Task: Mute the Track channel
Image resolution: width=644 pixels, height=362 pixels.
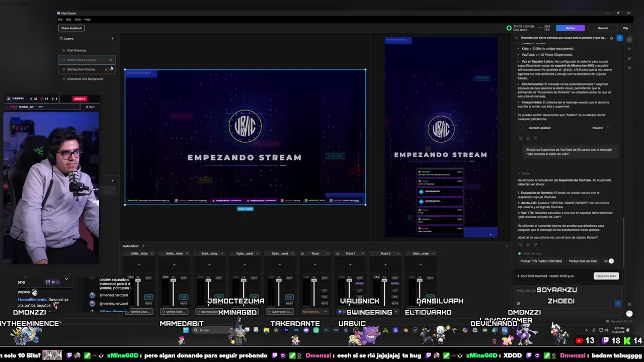Action: pyautogui.click(x=325, y=303)
